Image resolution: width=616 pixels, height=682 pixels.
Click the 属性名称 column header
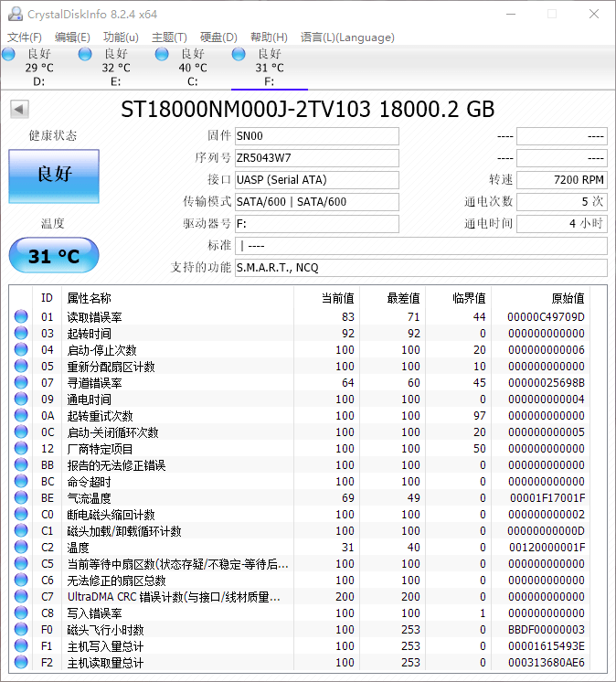[177, 298]
